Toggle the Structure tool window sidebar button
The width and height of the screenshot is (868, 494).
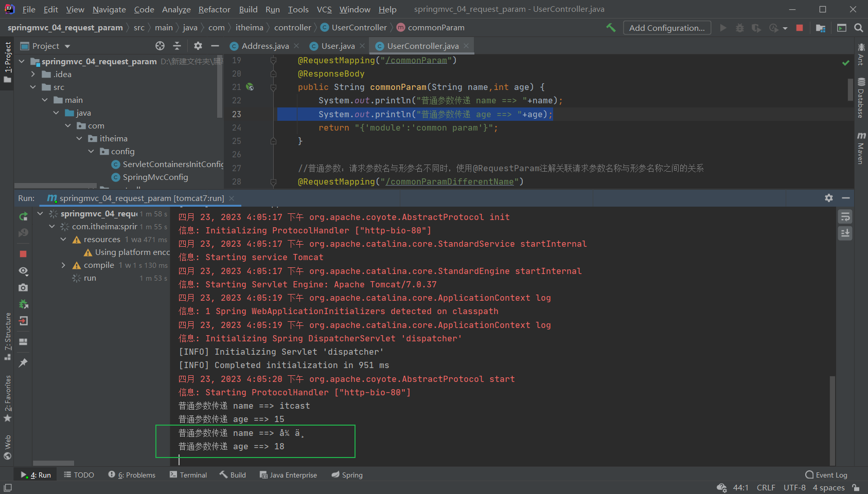tap(7, 336)
